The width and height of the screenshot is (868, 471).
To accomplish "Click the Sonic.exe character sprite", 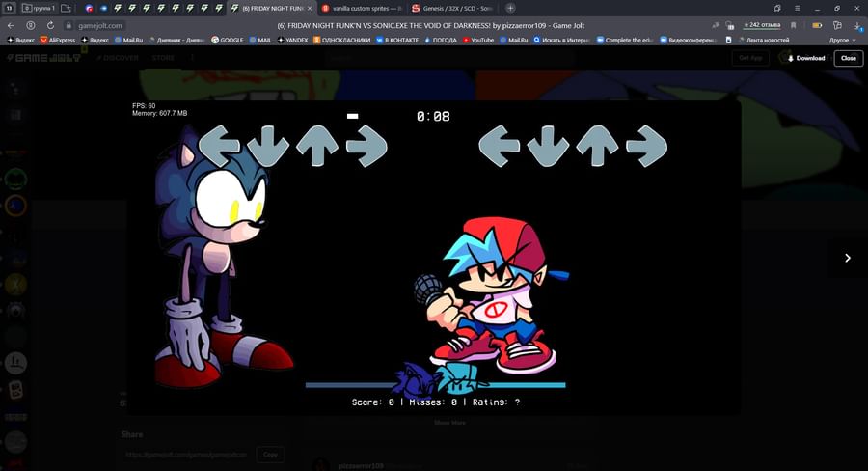I will pyautogui.click(x=222, y=255).
